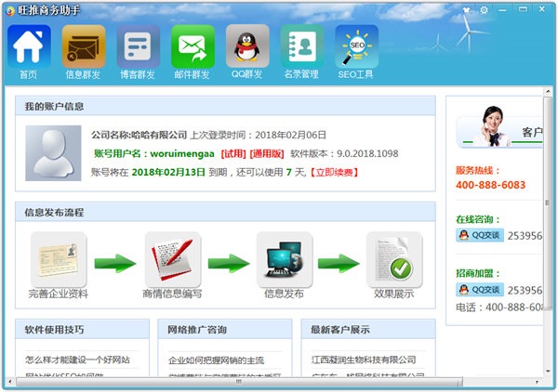Click the shirt skin icon in title bar

466,10
